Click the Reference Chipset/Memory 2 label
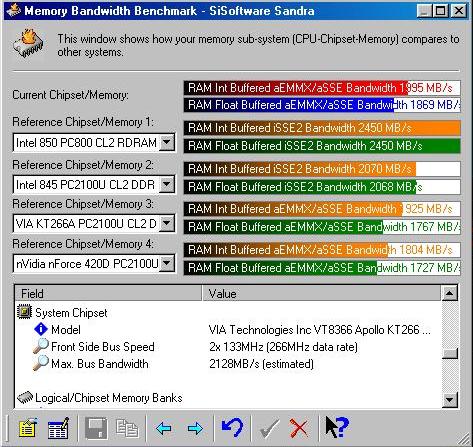Screen dimensions: 473x447 [83, 165]
